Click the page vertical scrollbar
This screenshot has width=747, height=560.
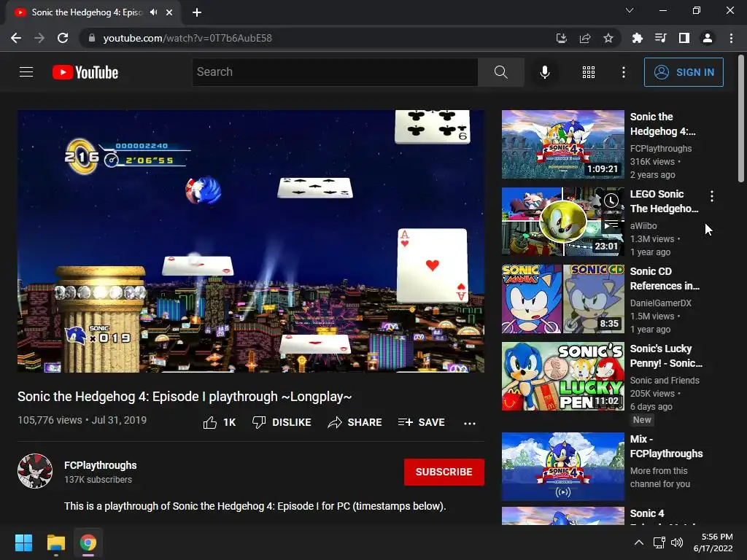(x=741, y=119)
